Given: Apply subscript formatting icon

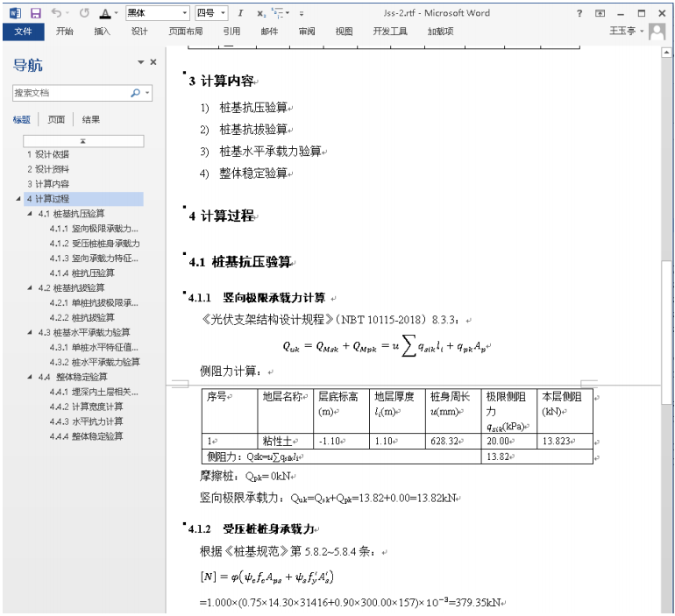Looking at the screenshot, I should click(x=261, y=13).
